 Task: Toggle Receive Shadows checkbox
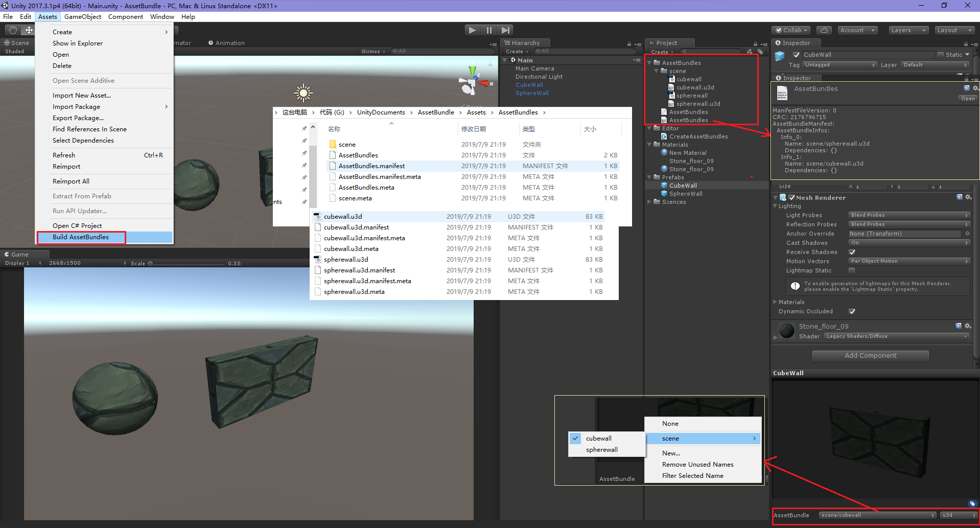point(852,252)
